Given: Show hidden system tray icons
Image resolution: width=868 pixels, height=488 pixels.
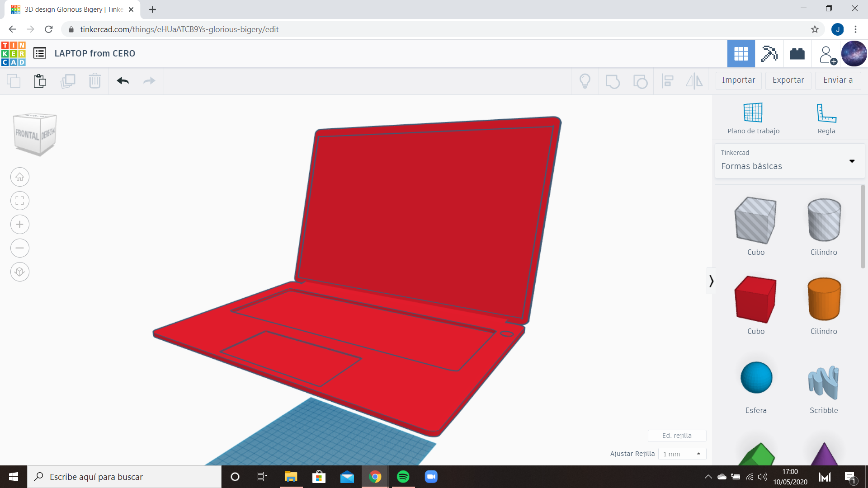Looking at the screenshot, I should point(708,477).
